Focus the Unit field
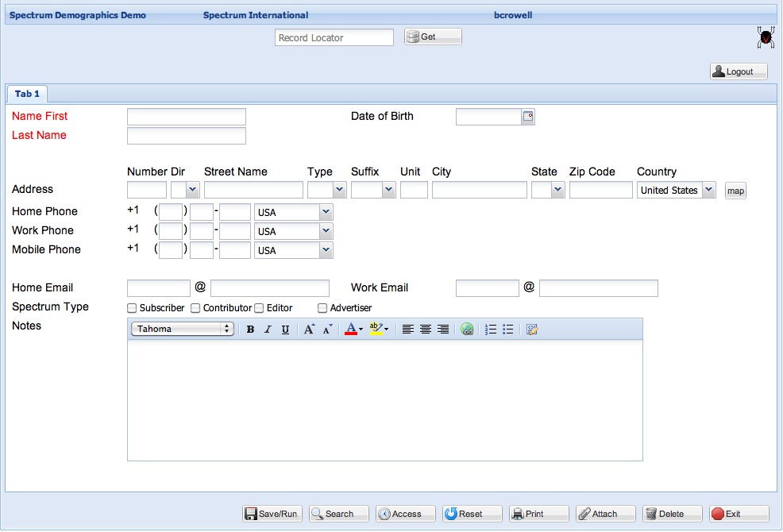Screen dimensions: 783x532 (x=414, y=190)
